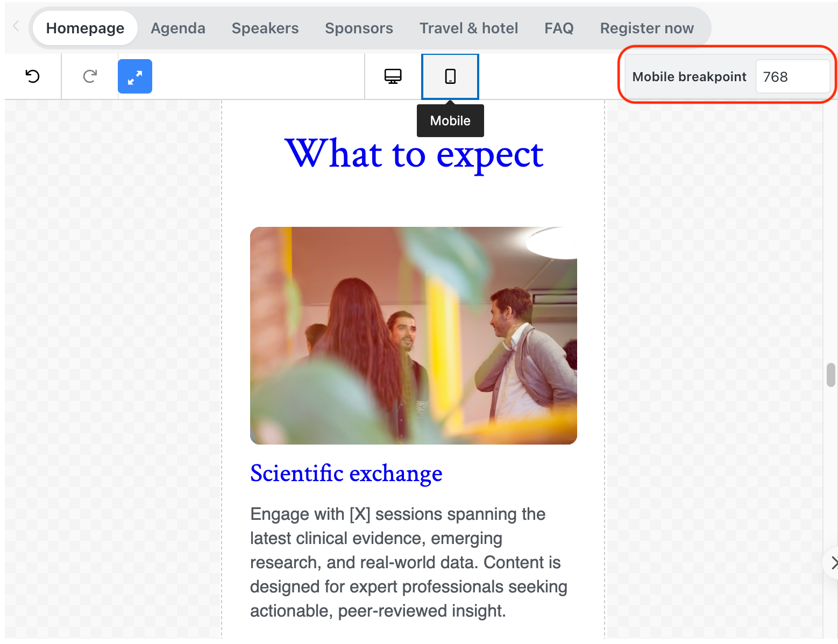Click the vertical scrollbar thumb

tap(831, 375)
